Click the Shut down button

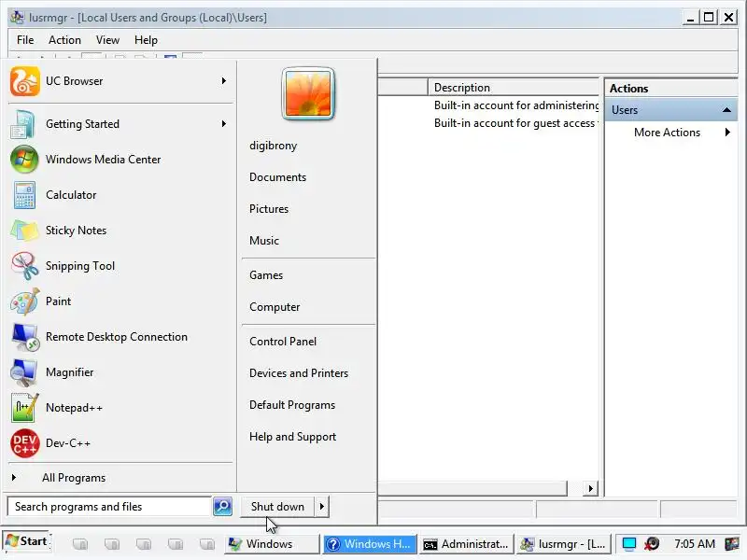(x=277, y=507)
